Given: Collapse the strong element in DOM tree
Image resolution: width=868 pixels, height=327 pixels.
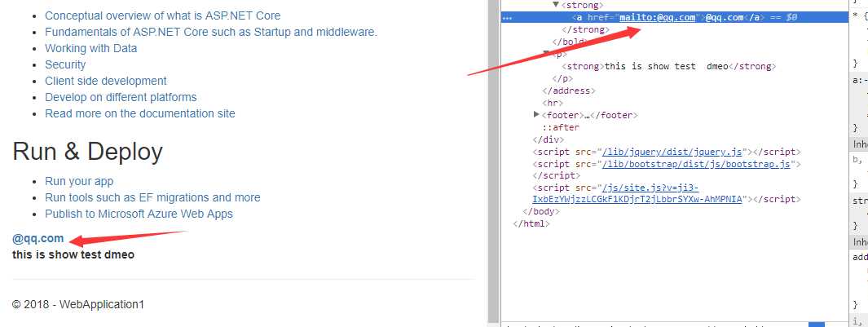Looking at the screenshot, I should (x=556, y=5).
